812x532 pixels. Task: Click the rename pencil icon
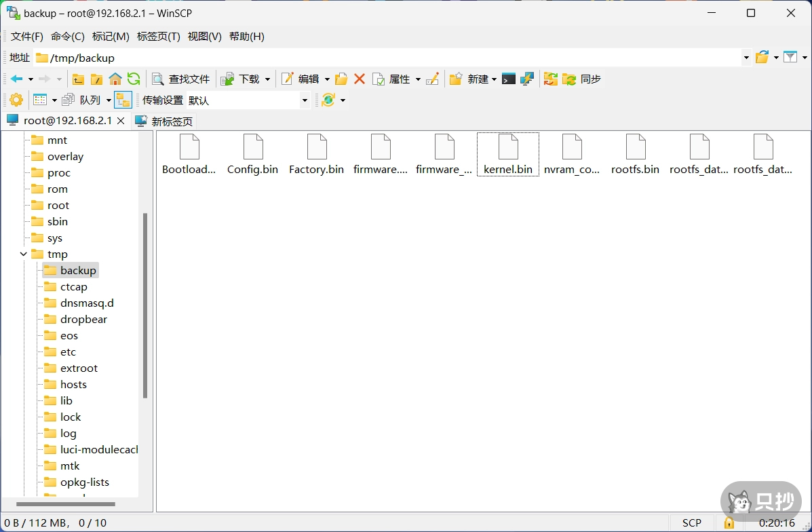pos(432,79)
